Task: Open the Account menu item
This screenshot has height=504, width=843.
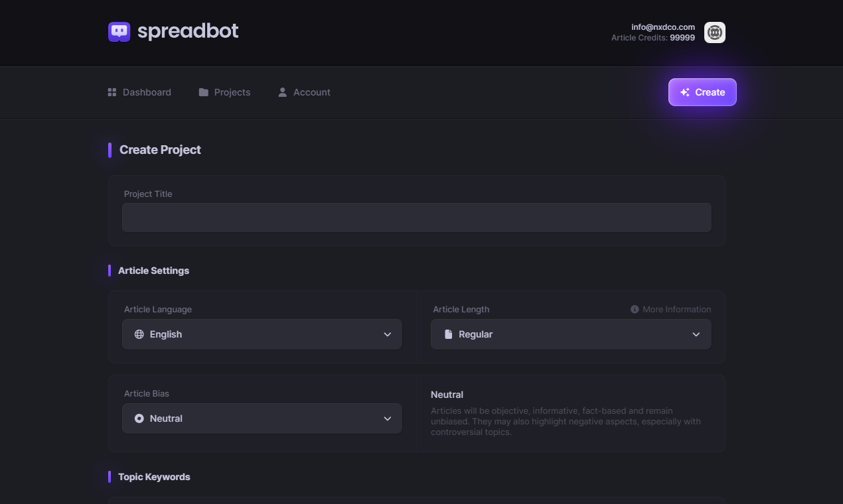Action: point(311,92)
